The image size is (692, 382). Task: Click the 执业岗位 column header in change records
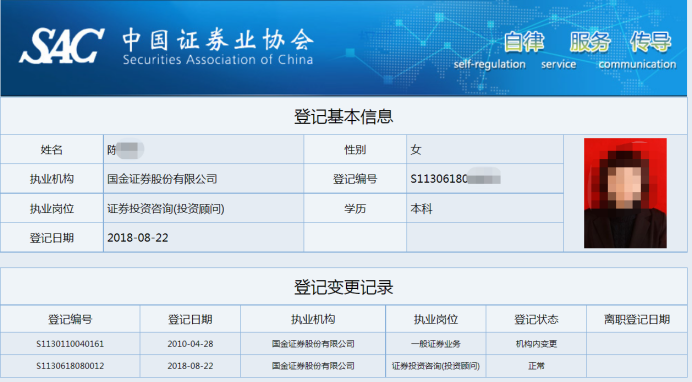(x=436, y=319)
